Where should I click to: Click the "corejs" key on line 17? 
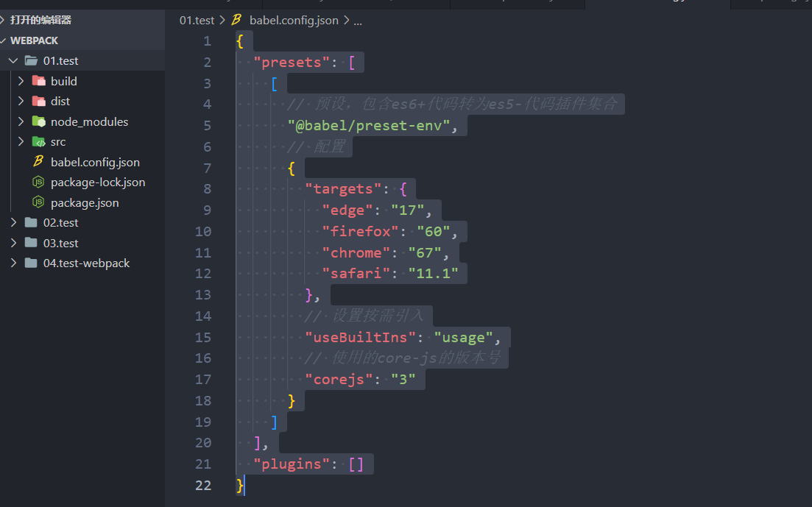[339, 380]
